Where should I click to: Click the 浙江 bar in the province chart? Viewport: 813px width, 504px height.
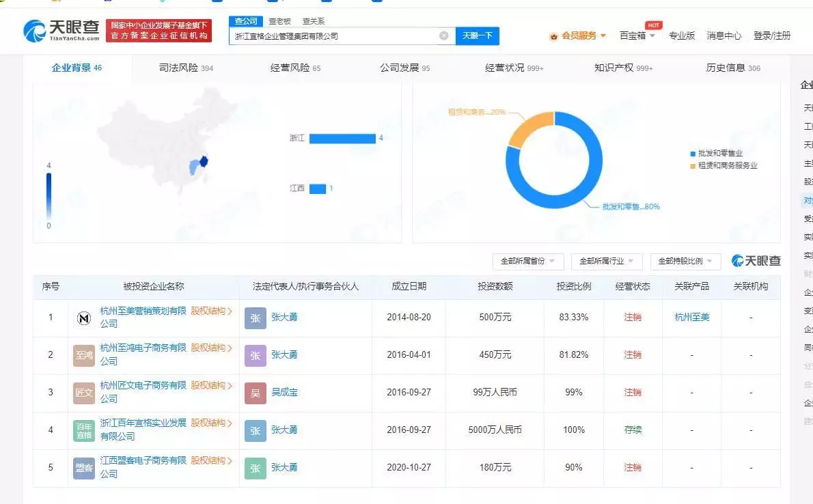coord(342,139)
